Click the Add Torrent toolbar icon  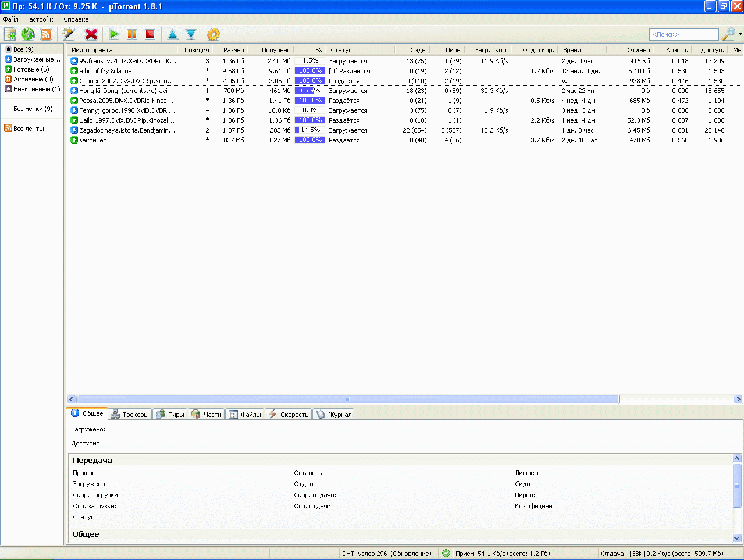[x=10, y=34]
